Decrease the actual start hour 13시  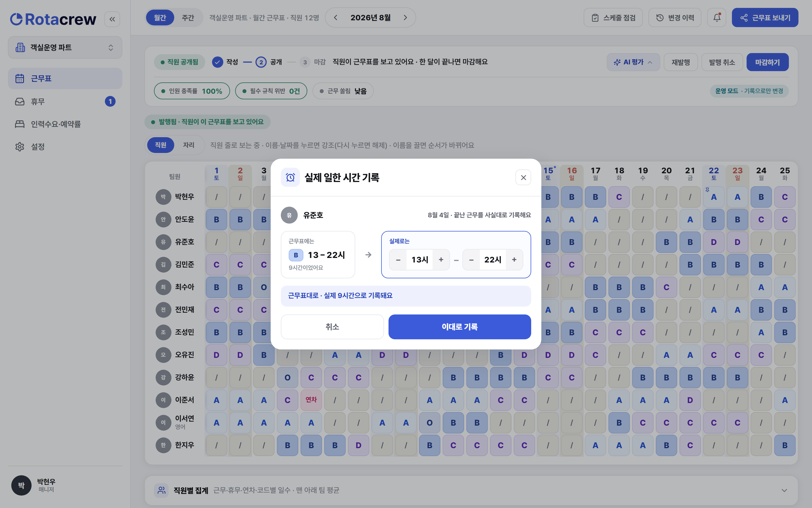[x=398, y=259]
